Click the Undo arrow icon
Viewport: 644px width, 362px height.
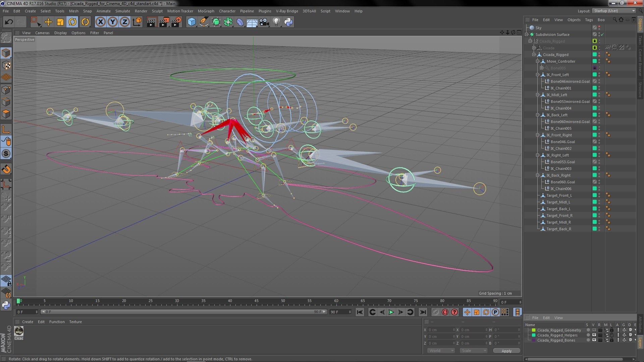click(9, 22)
